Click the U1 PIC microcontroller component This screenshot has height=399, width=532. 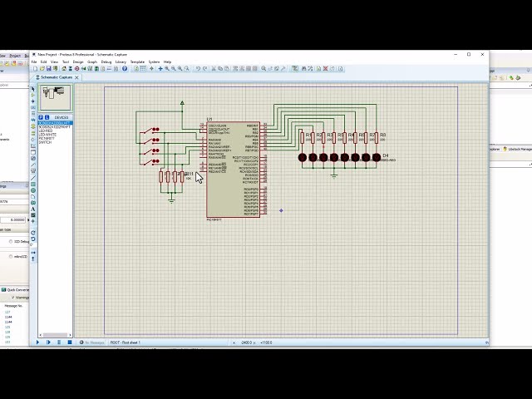click(x=234, y=170)
